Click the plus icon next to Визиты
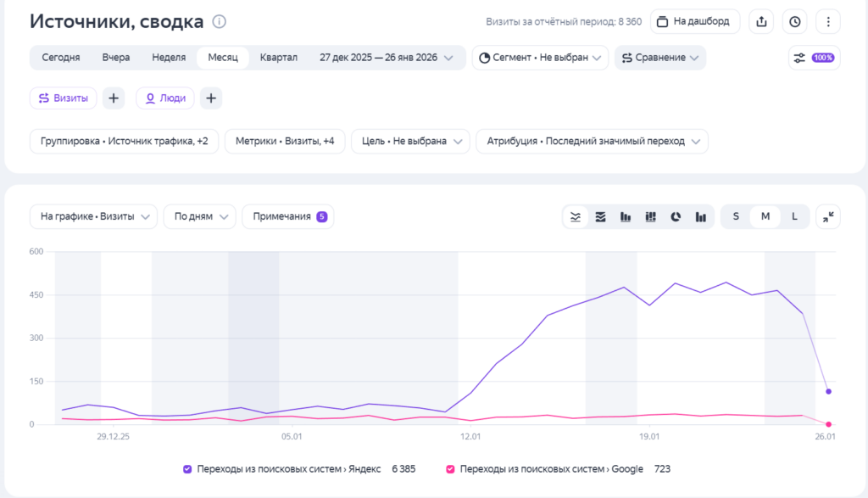 114,98
